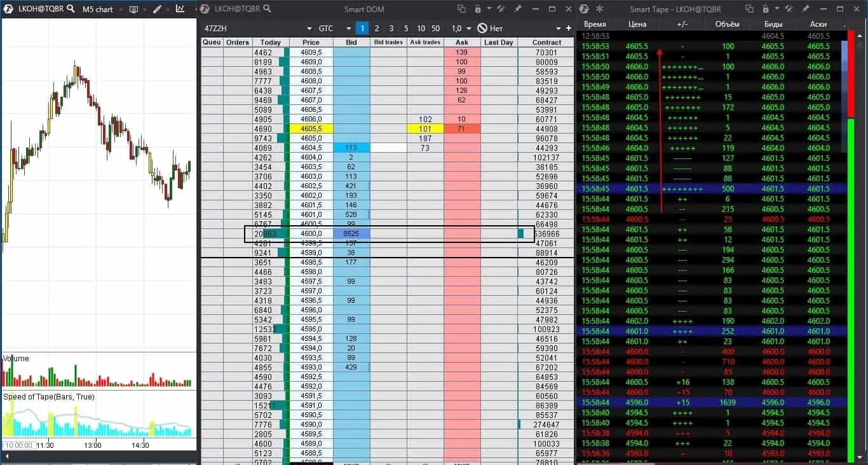Screen dimensions: 868x465
Task: Click the horizontal scrollbar under the chart
Action: pyautogui.click(x=98, y=456)
